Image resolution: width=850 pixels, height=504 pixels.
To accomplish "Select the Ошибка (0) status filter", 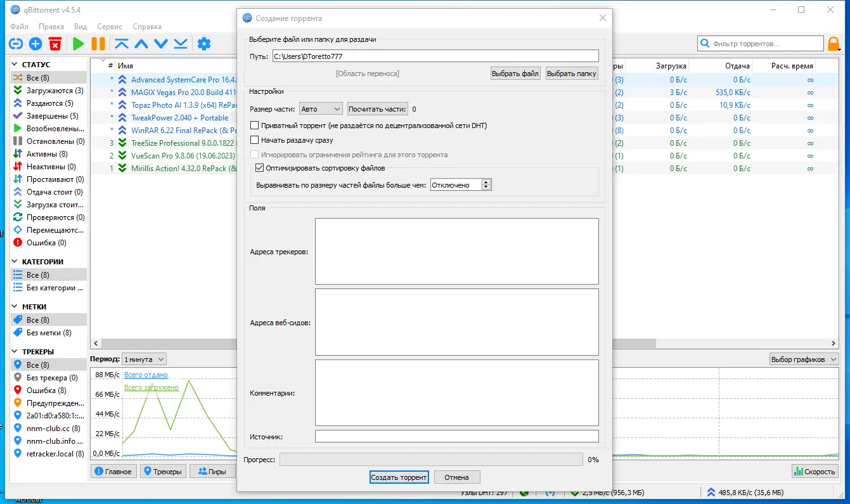I will click(x=48, y=243).
